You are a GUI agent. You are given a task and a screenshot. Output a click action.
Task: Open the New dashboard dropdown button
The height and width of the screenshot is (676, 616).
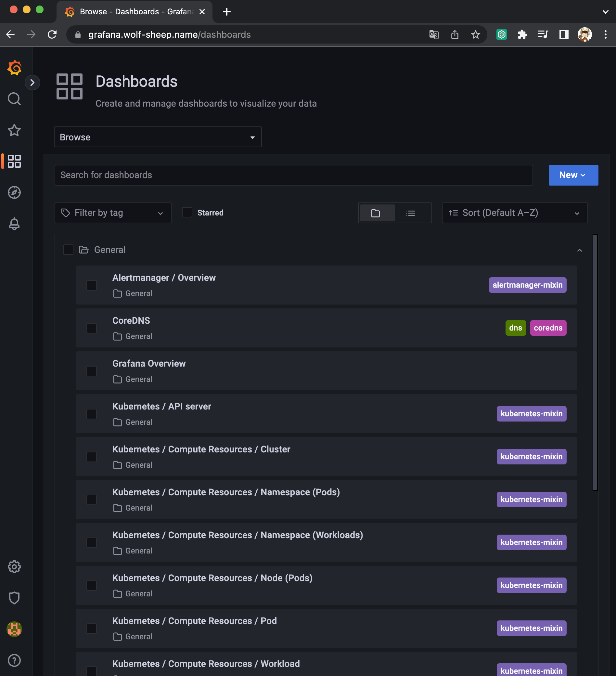click(573, 175)
